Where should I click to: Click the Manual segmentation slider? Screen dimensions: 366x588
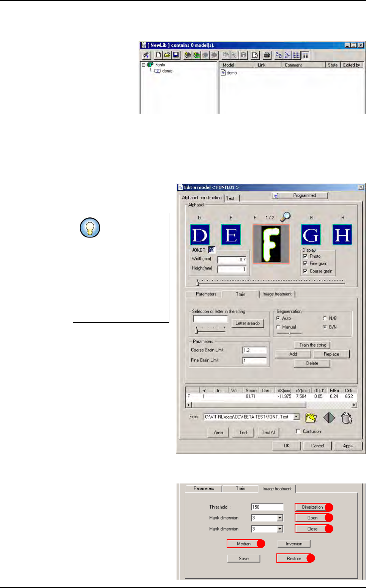click(x=289, y=333)
